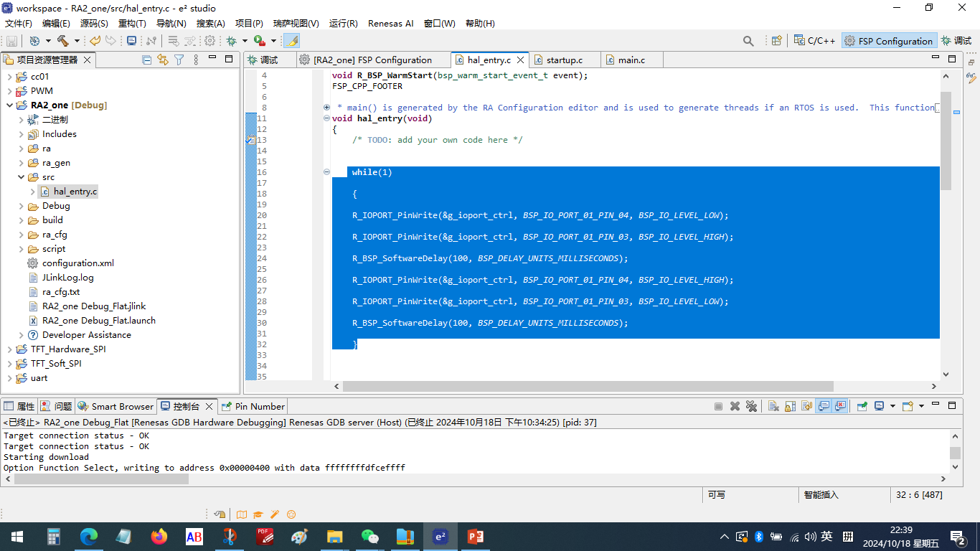Click the filter funnel icon in project explorer
Screen dimensions: 980x551
click(179, 60)
